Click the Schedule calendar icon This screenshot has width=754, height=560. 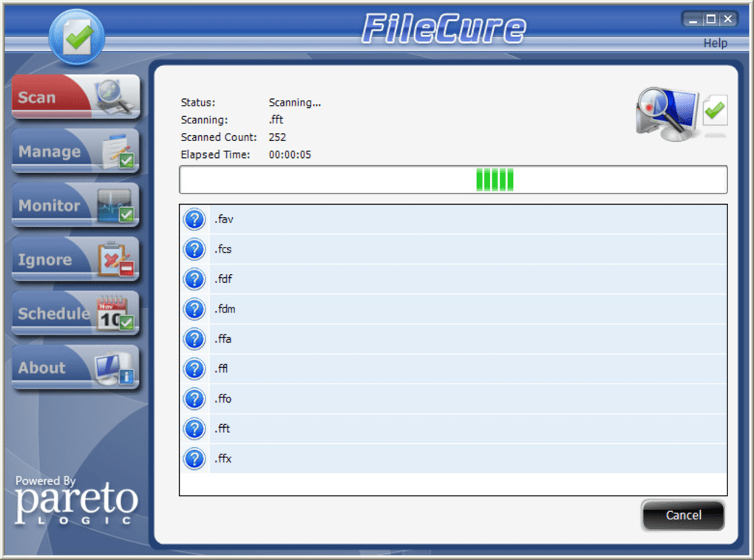(115, 313)
